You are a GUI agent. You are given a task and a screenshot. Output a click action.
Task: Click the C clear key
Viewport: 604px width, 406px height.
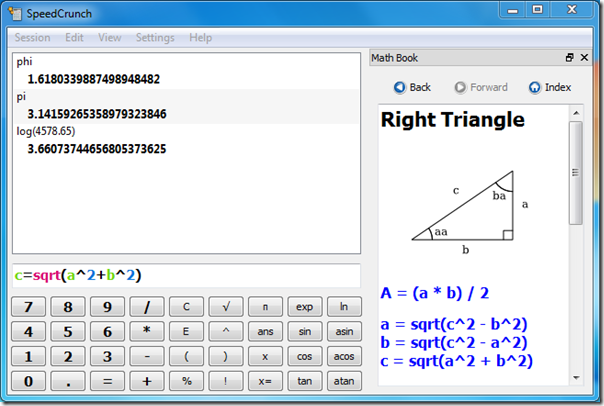pos(186,307)
